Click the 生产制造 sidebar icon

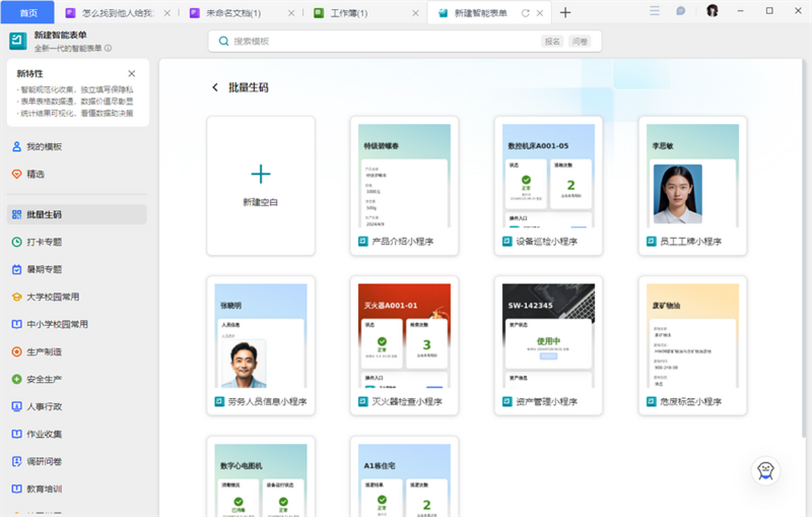[17, 352]
